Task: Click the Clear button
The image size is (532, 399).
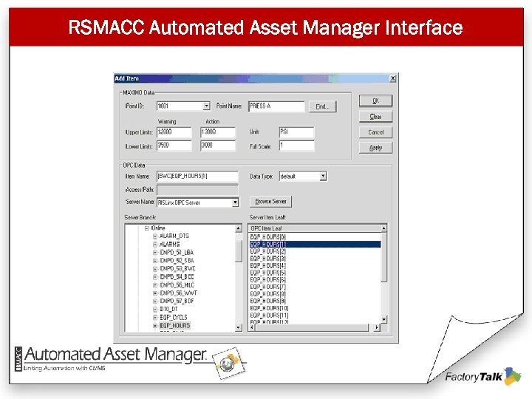Action: 375,117
